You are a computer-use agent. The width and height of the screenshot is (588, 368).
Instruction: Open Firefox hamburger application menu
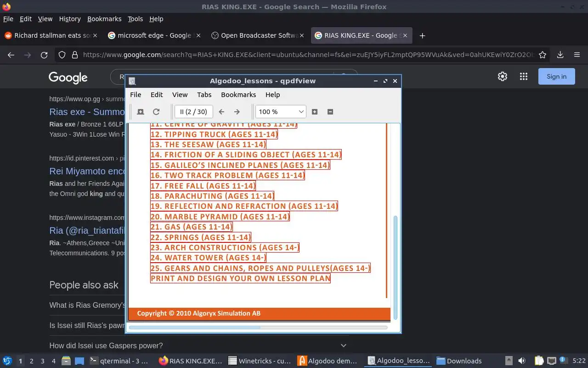tap(577, 55)
